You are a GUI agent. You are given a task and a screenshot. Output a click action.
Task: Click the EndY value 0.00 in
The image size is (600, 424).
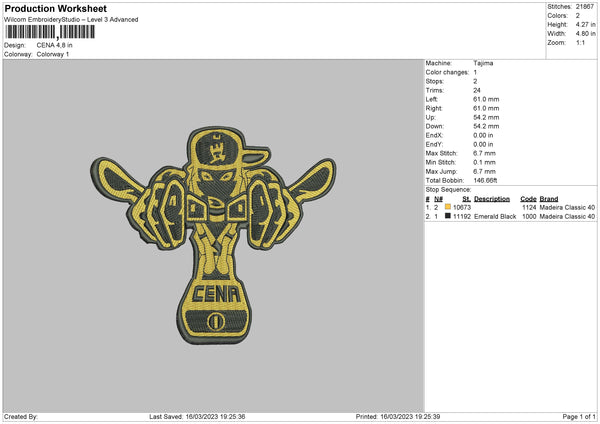[x=483, y=144]
